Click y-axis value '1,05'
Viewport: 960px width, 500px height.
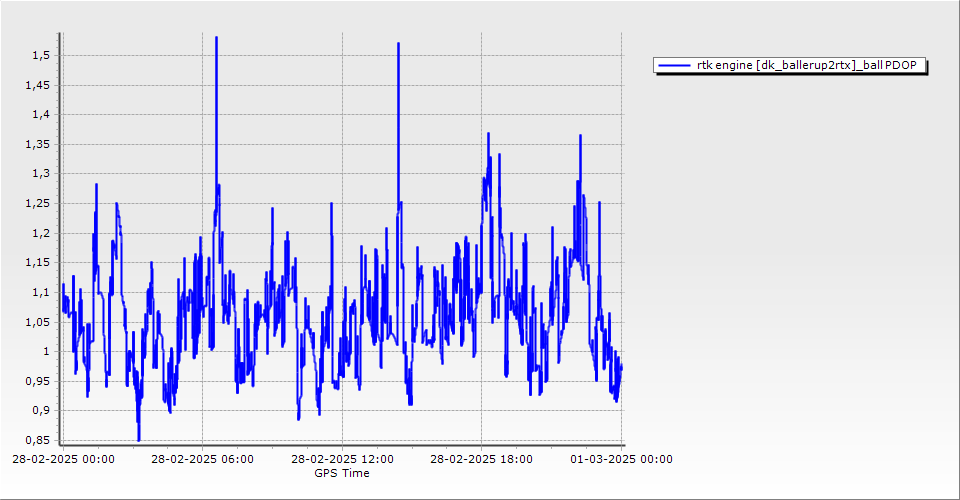pyautogui.click(x=37, y=322)
